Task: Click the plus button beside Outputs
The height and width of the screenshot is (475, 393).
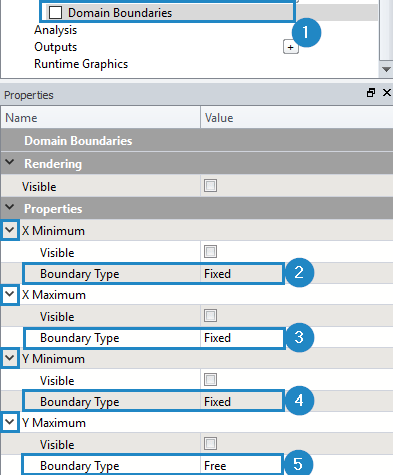Action: [x=291, y=47]
